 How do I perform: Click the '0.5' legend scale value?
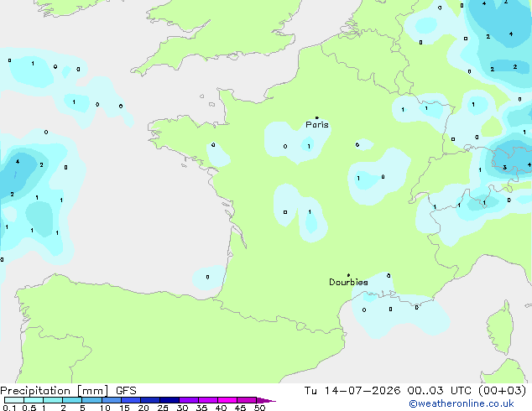tap(29, 408)
